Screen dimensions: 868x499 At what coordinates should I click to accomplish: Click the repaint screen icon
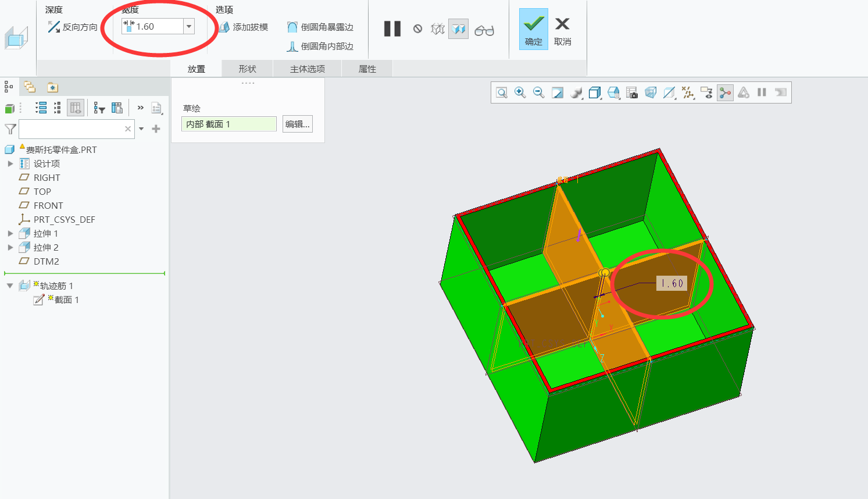tap(557, 92)
